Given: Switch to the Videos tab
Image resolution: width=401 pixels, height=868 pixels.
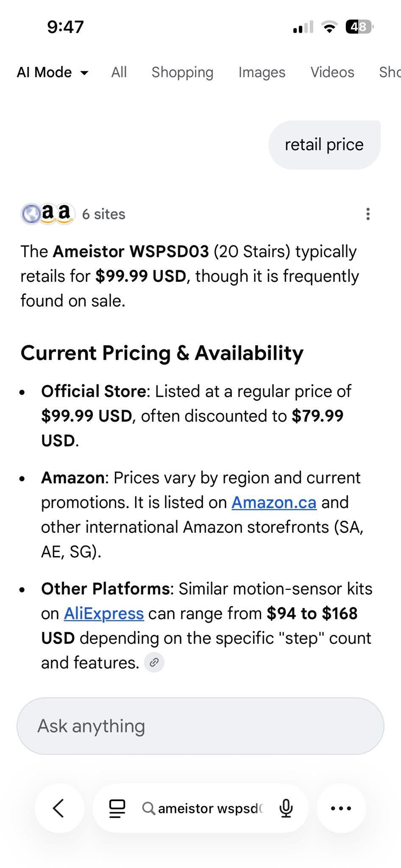Looking at the screenshot, I should (332, 72).
